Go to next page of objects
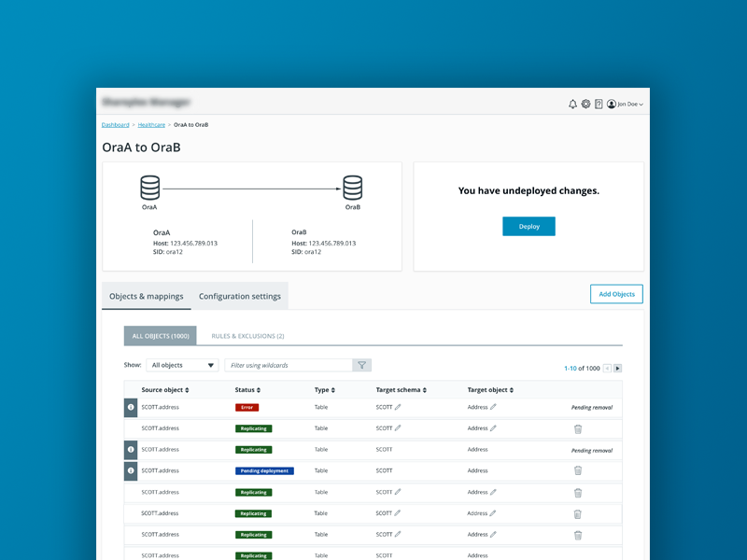The height and width of the screenshot is (560, 747). [x=617, y=368]
